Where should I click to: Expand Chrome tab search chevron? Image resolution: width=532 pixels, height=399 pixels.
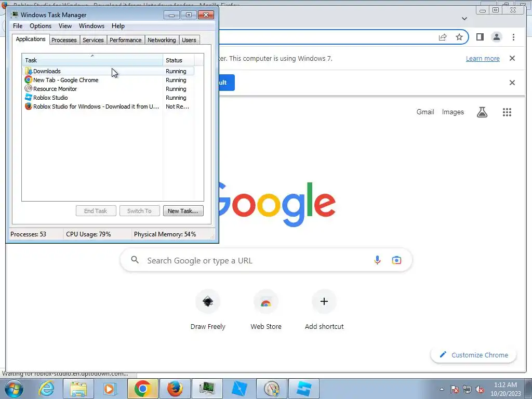click(x=464, y=19)
